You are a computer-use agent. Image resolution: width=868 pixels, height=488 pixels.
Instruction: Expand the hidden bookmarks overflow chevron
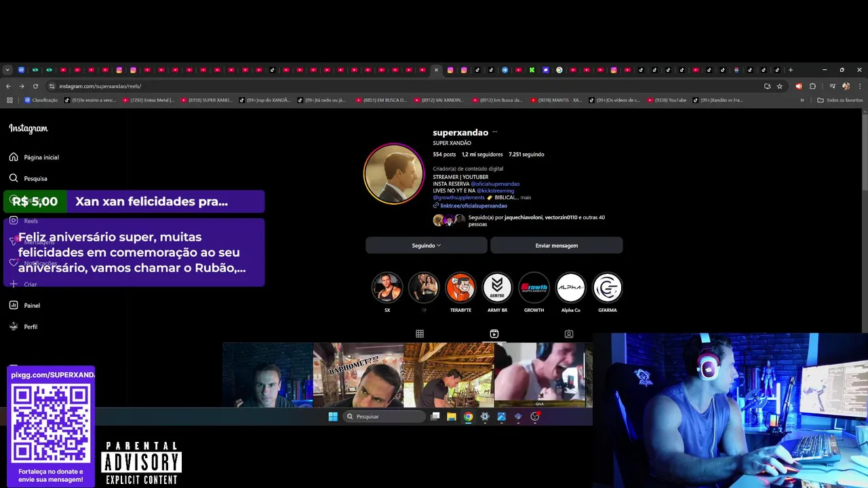802,100
